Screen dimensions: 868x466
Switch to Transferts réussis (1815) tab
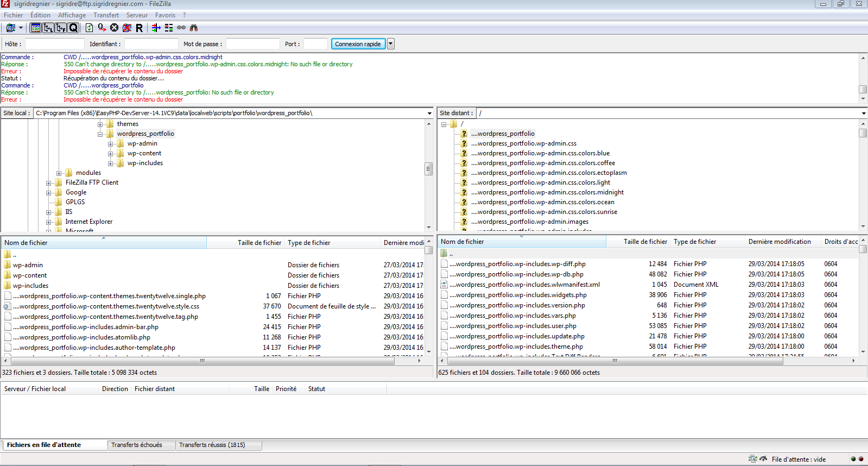219,445
